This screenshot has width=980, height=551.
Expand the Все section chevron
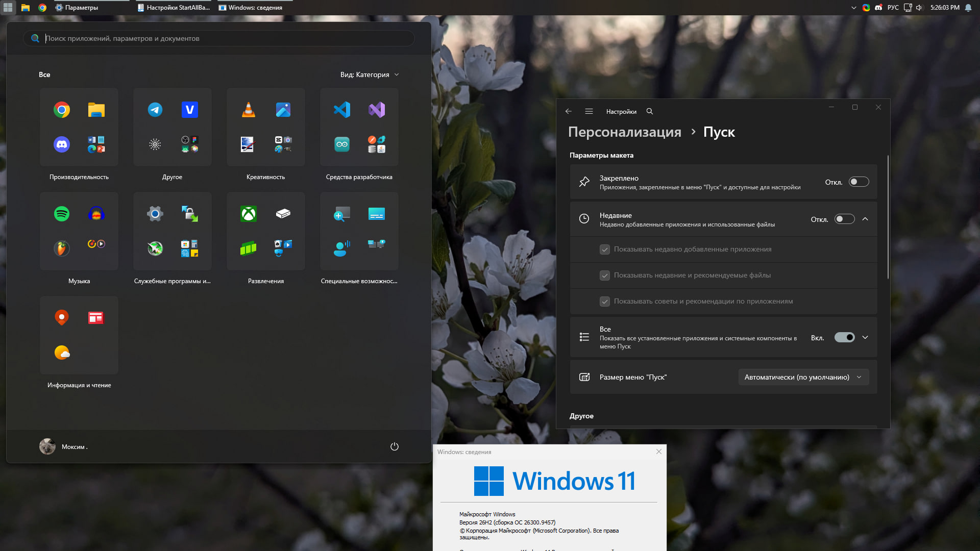tap(865, 337)
